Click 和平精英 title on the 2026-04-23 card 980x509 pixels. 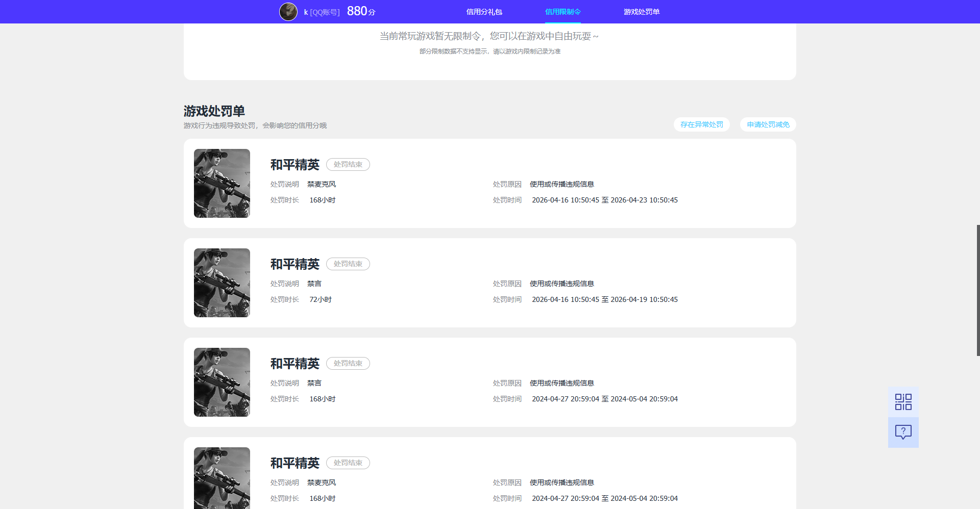295,165
